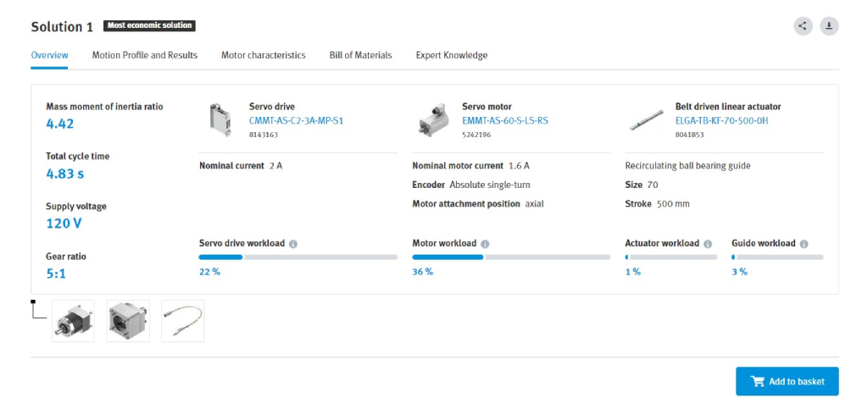Click the servo drive product image
The height and width of the screenshot is (409, 868).
click(x=220, y=120)
